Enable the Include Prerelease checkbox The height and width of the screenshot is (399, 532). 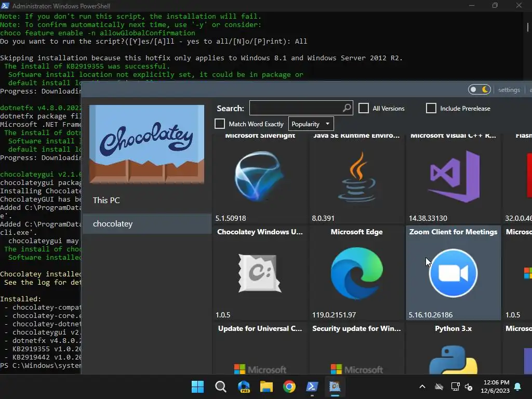point(431,108)
